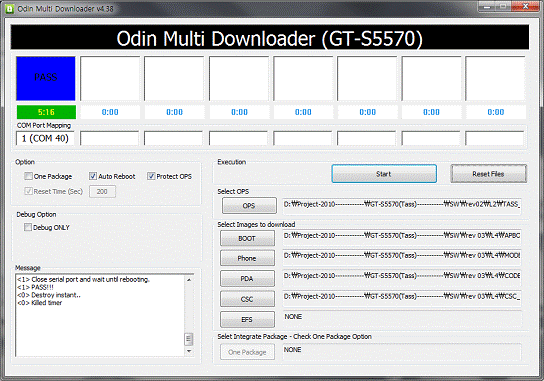
Task: Click the EFS file button
Action: pyautogui.click(x=247, y=320)
